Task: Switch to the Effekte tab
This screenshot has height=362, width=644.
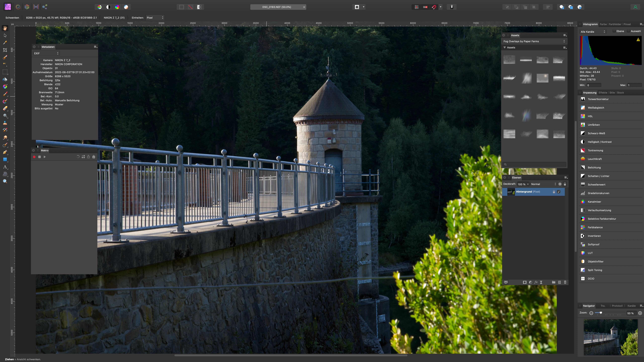Action: tap(603, 93)
